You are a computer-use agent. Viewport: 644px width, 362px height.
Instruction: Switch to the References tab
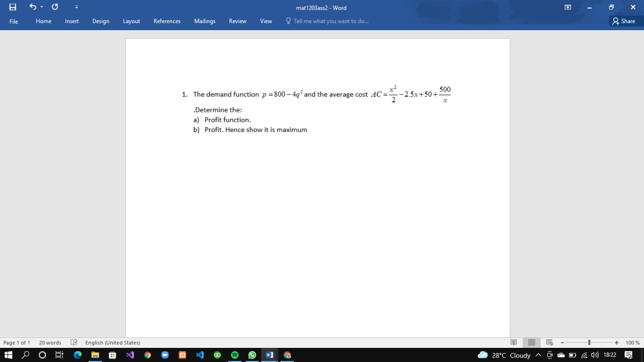tap(167, 21)
